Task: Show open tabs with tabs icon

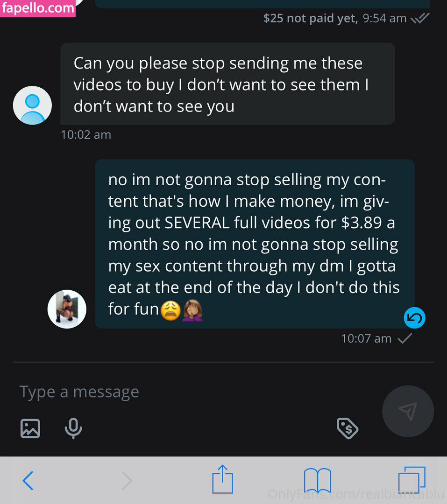Action: pyautogui.click(x=412, y=480)
